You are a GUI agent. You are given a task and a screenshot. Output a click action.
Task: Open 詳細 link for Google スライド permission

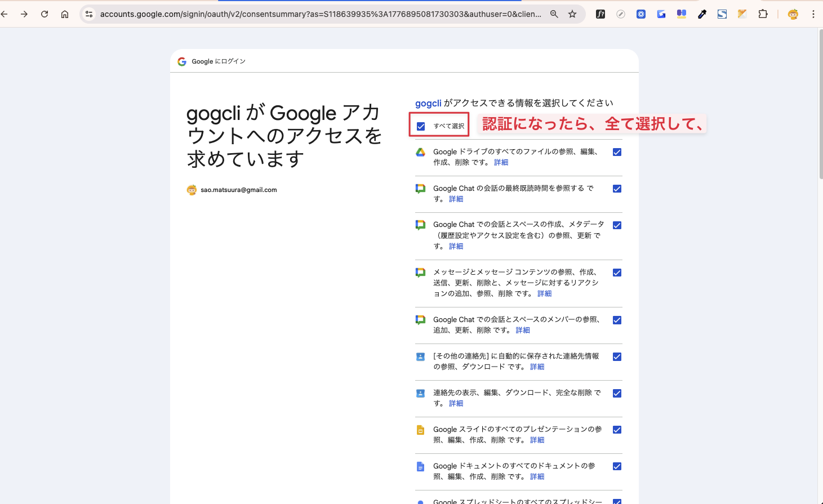tap(537, 440)
